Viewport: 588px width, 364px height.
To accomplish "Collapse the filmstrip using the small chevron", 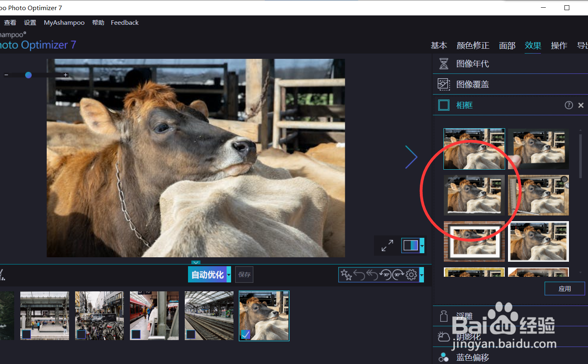I will click(196, 263).
